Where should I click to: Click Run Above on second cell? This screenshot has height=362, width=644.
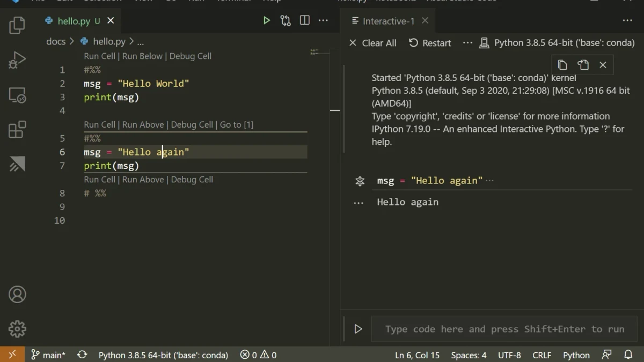pyautogui.click(x=143, y=124)
